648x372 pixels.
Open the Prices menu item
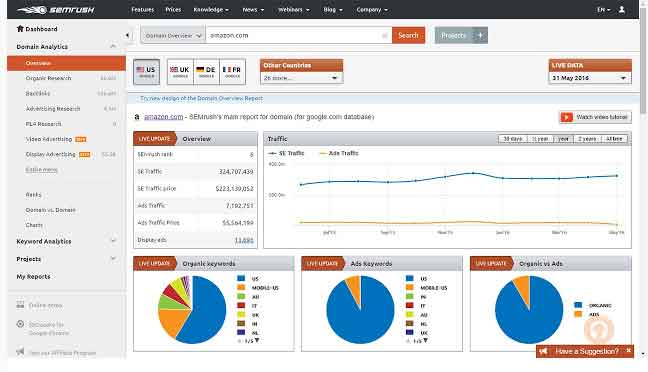(173, 10)
